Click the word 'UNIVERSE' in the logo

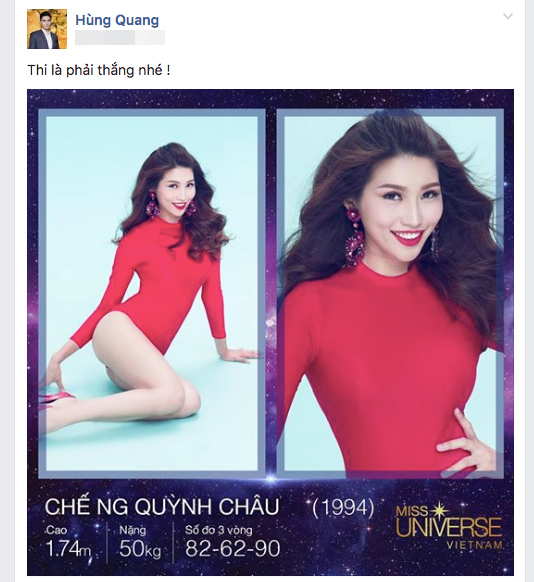[x=449, y=527]
